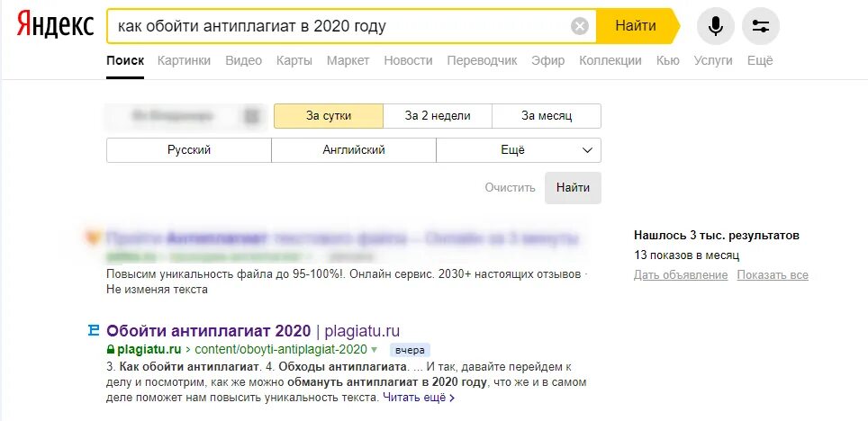Open the Кью tab
The image size is (868, 421).
pyautogui.click(x=667, y=61)
